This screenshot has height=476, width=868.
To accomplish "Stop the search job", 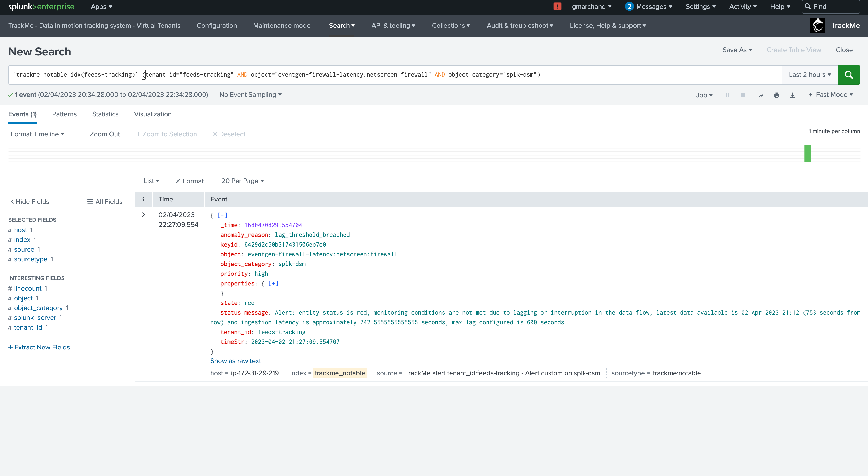I will coord(743,95).
